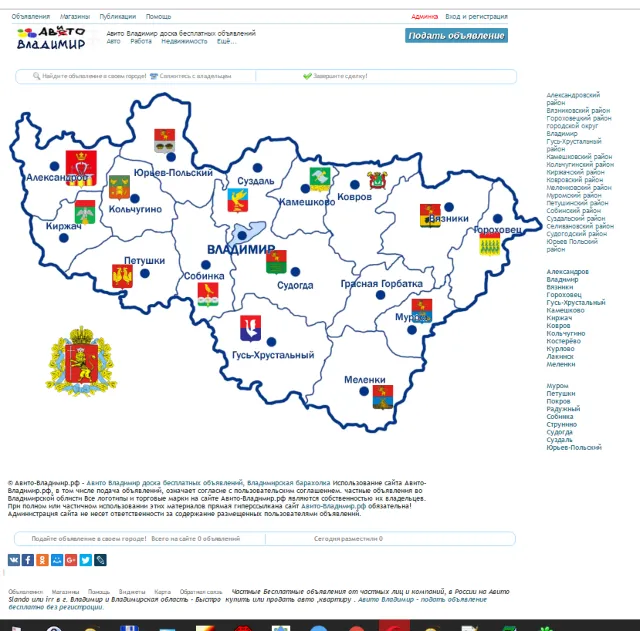Click the Twitter share icon
Screen dimensions: 640x640
pos(86,560)
